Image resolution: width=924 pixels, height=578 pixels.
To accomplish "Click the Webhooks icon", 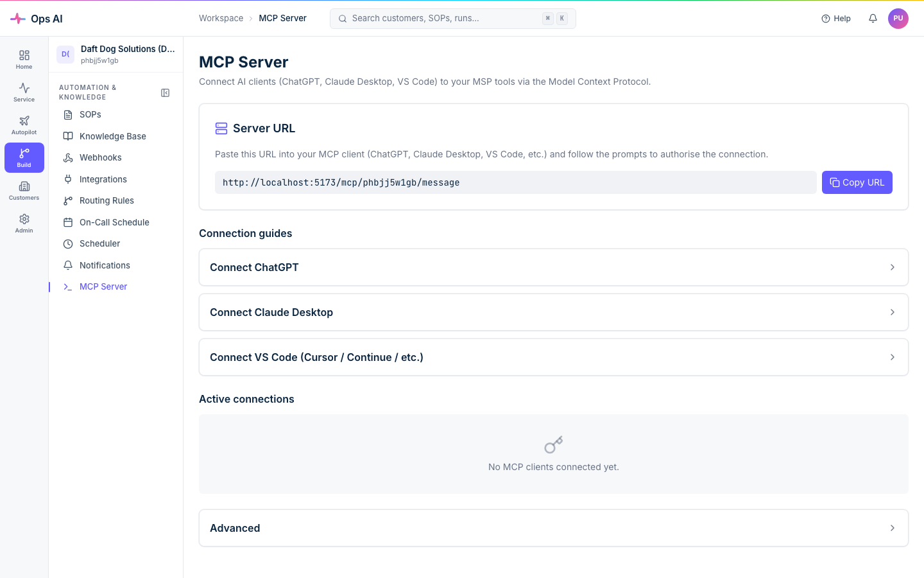I will [x=68, y=158].
